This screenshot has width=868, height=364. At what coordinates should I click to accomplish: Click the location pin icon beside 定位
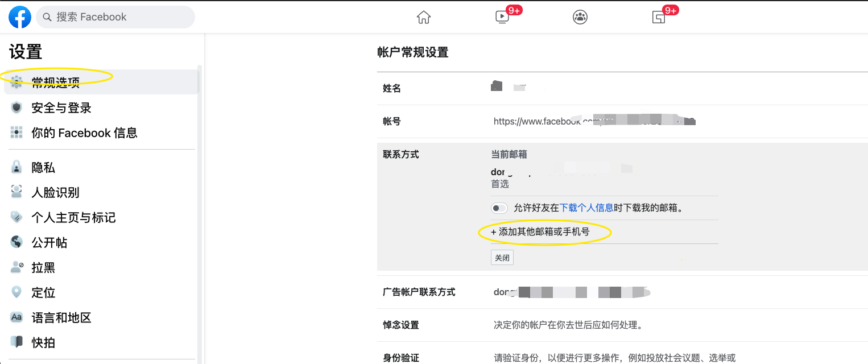click(16, 292)
